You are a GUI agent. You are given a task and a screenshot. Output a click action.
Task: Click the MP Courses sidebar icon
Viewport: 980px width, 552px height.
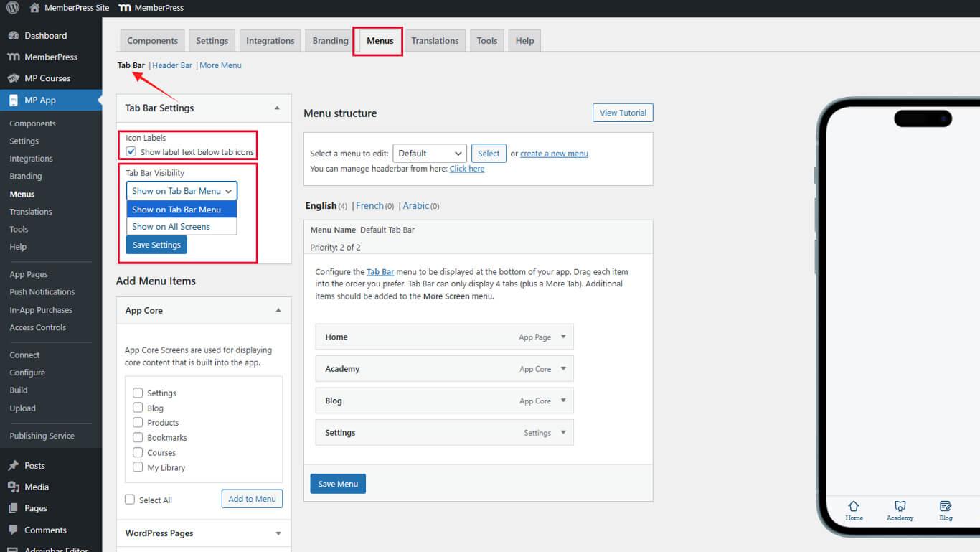point(13,78)
